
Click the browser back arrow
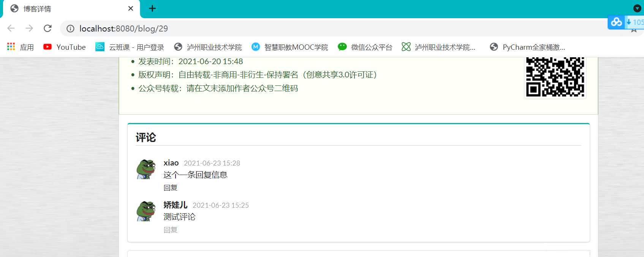point(11,28)
